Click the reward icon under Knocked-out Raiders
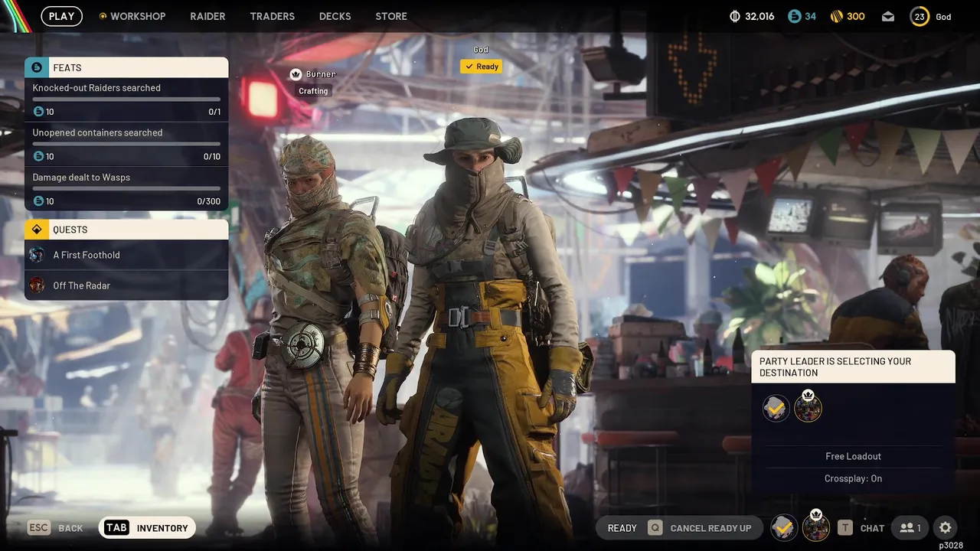The width and height of the screenshot is (980, 551). coord(39,112)
